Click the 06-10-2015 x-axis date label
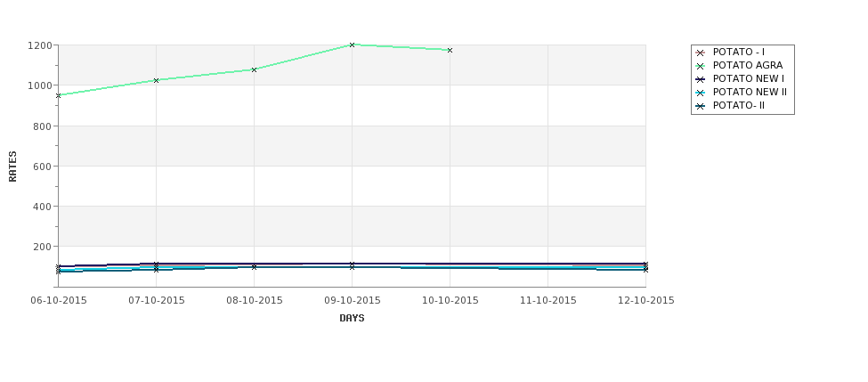The width and height of the screenshot is (868, 382). pos(59,300)
